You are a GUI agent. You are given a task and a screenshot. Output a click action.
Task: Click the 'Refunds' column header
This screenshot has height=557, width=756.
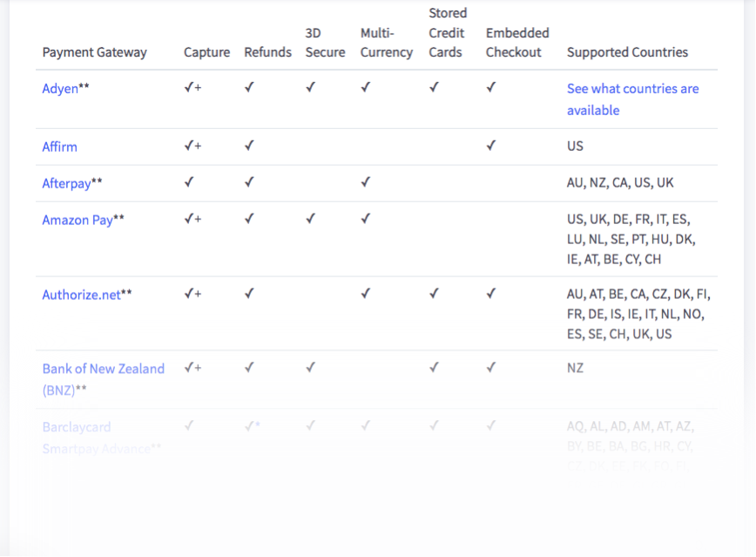pos(268,52)
